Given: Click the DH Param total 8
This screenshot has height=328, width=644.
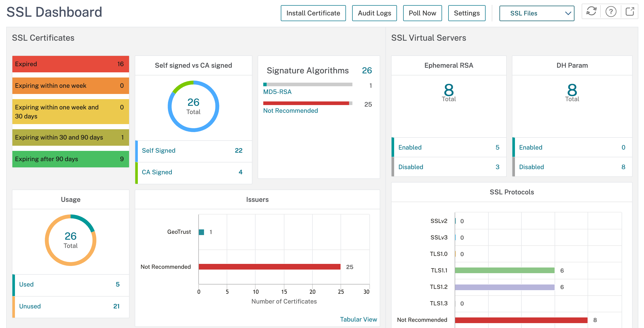Looking at the screenshot, I should (x=572, y=90).
